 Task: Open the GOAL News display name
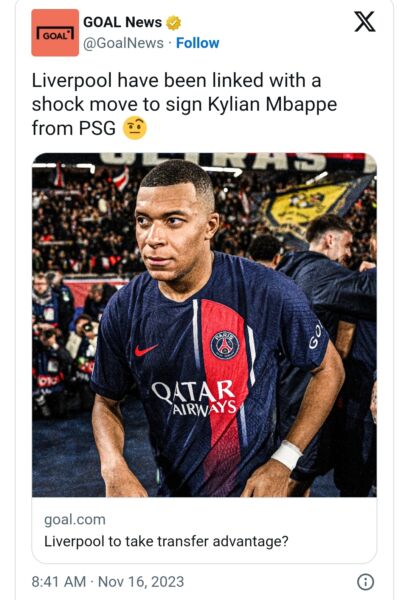[122, 22]
